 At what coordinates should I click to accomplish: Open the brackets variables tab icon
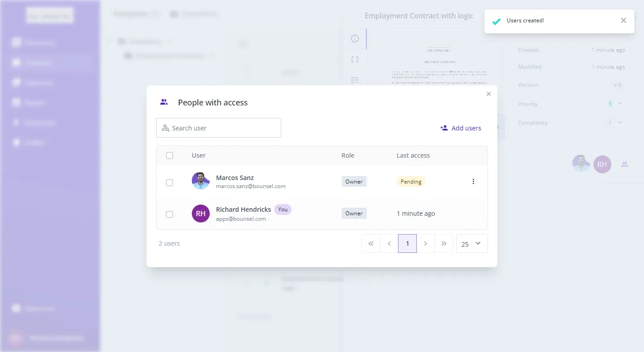355,59
